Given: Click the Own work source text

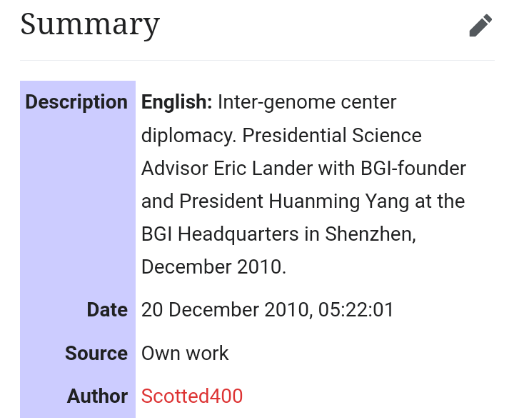Looking at the screenshot, I should pos(185,353).
